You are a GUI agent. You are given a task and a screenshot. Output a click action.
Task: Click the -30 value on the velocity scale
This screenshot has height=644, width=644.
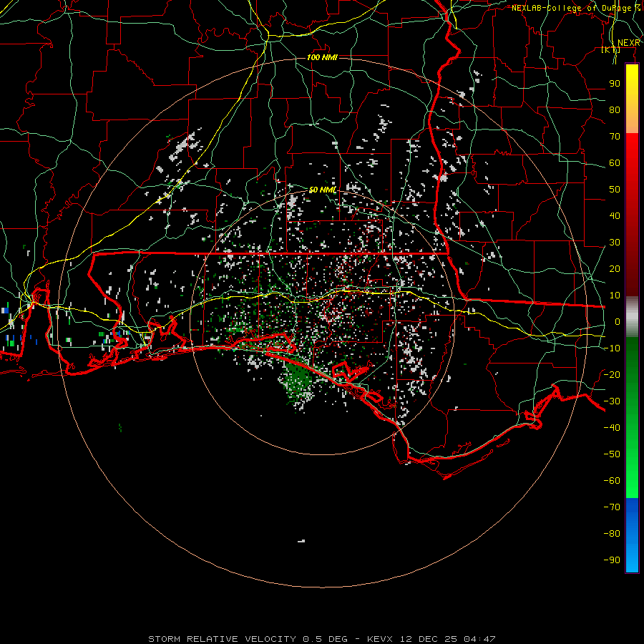[x=612, y=401]
